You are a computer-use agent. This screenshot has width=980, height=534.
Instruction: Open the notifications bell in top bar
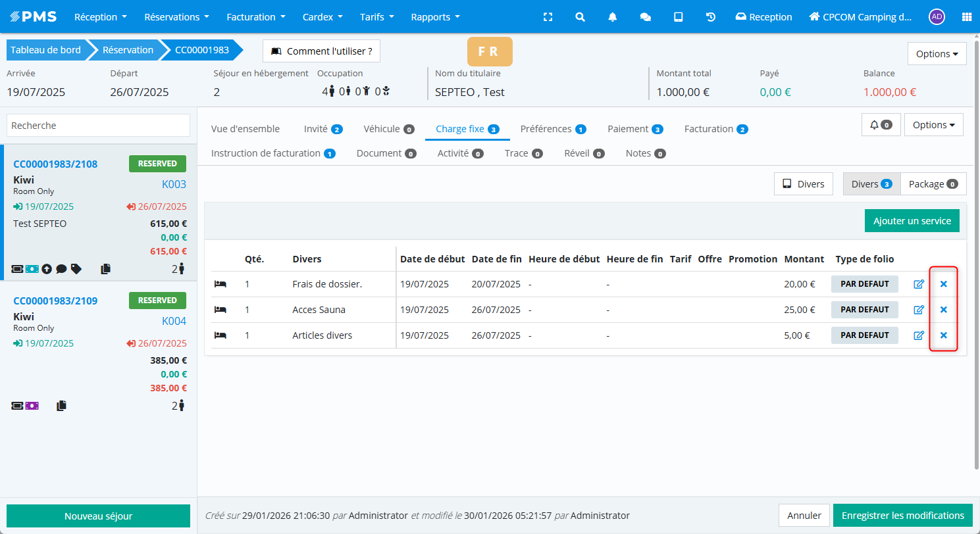pyautogui.click(x=613, y=17)
